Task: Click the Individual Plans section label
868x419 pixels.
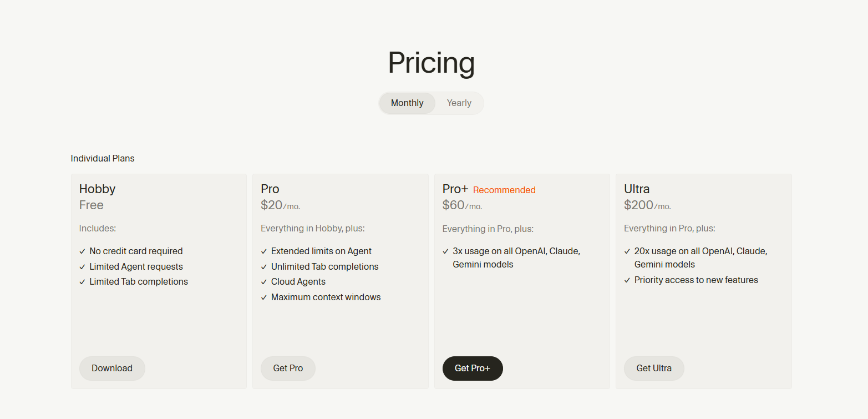Action: click(103, 159)
